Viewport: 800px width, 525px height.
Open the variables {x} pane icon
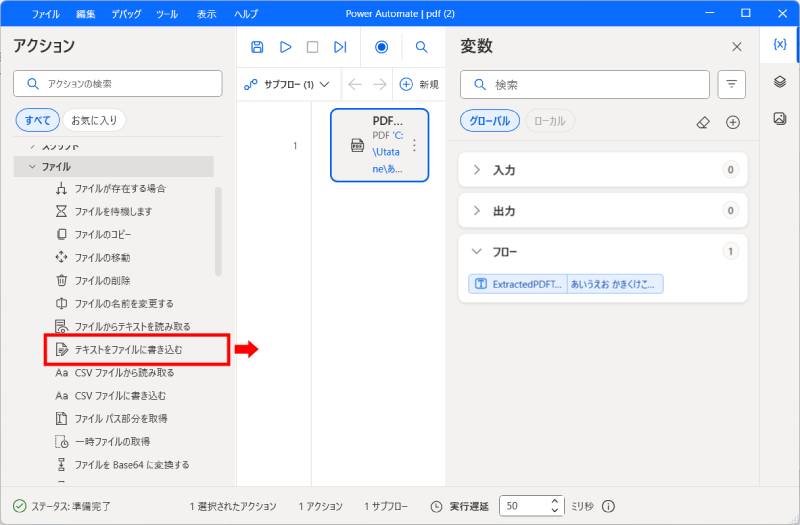(x=780, y=44)
